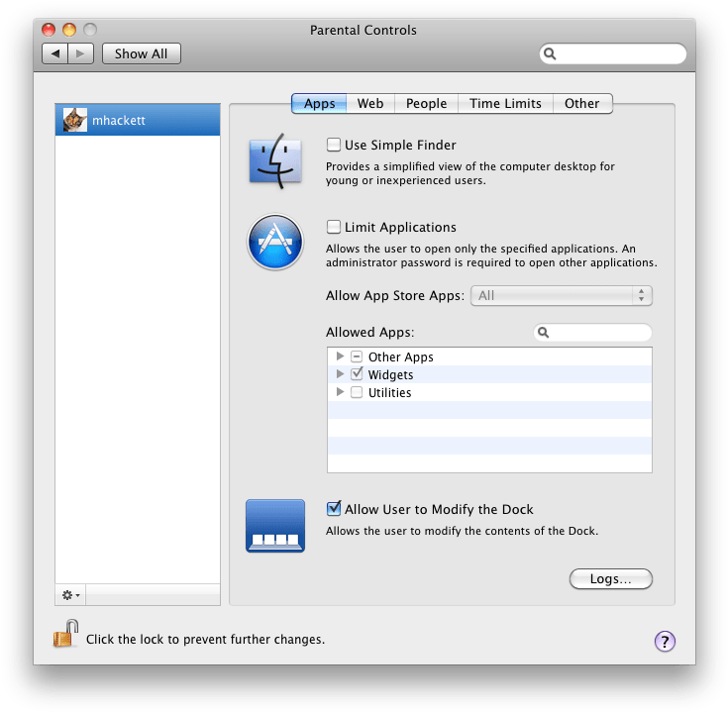Expand the Other Apps disclosure triangle
The height and width of the screenshot is (712, 728).
pos(341,356)
